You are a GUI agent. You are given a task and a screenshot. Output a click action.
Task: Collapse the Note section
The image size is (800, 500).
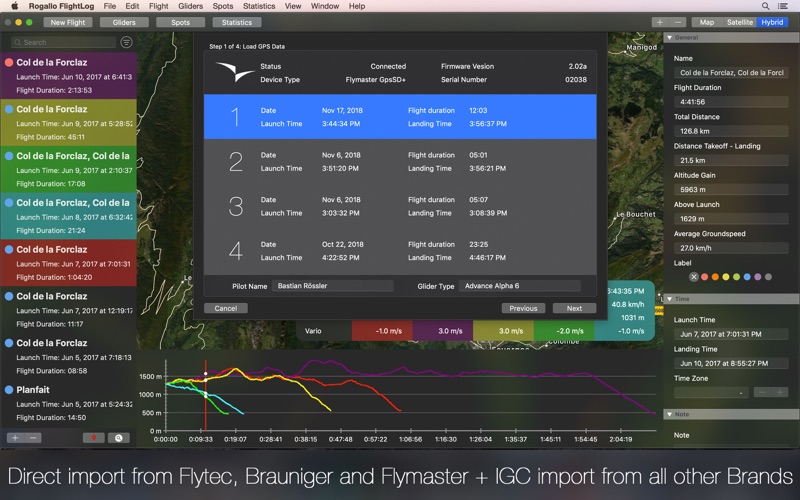pos(669,414)
